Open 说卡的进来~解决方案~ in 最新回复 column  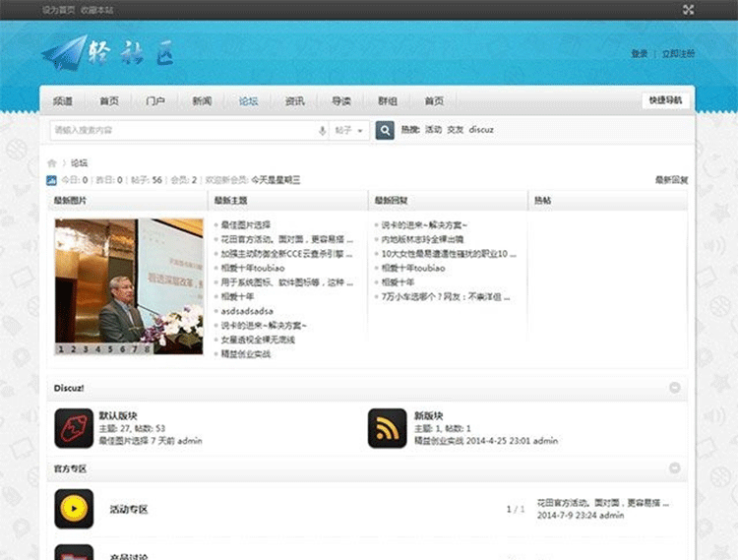click(424, 225)
